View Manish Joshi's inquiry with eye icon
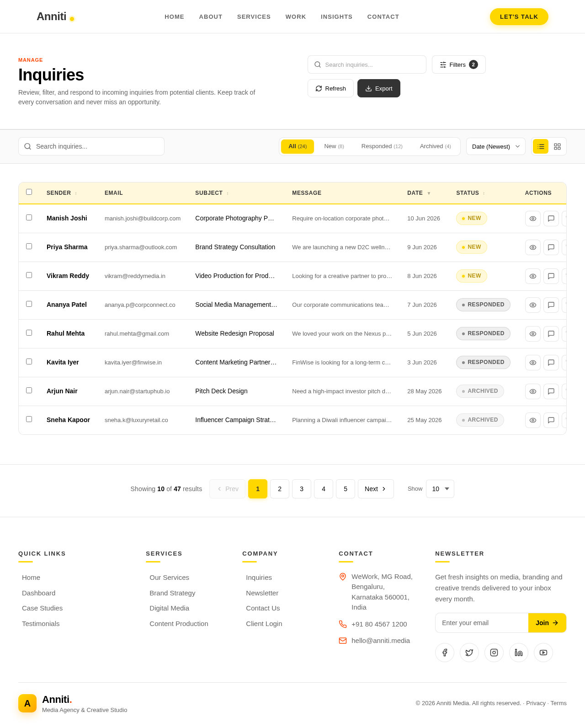 click(533, 219)
